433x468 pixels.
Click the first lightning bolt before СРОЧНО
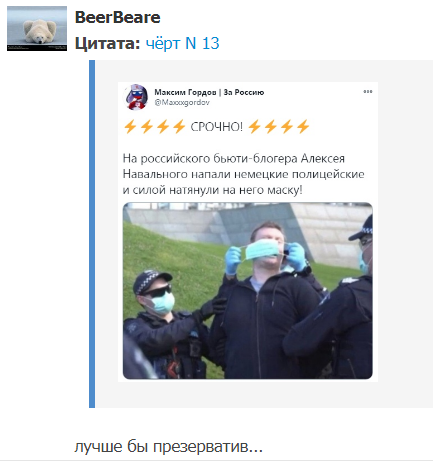[x=130, y=127]
